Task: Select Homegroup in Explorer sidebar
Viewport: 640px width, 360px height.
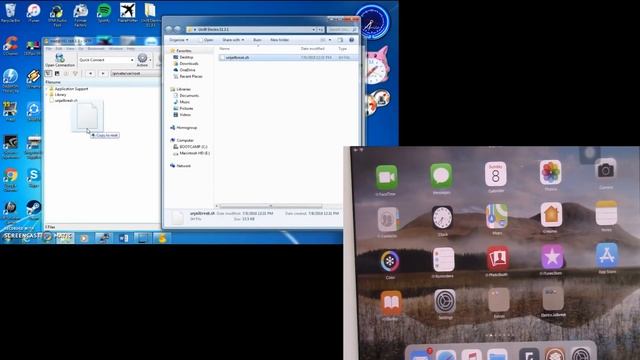Action: pyautogui.click(x=187, y=128)
